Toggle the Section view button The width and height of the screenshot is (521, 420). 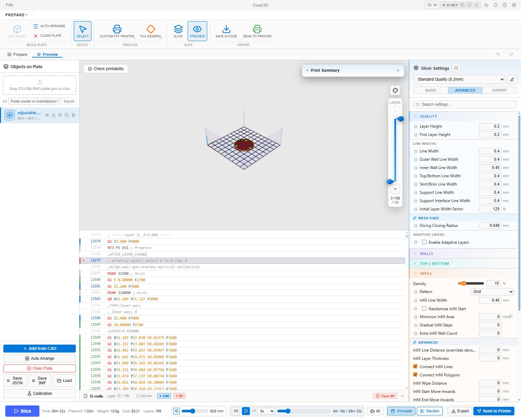[x=429, y=411]
